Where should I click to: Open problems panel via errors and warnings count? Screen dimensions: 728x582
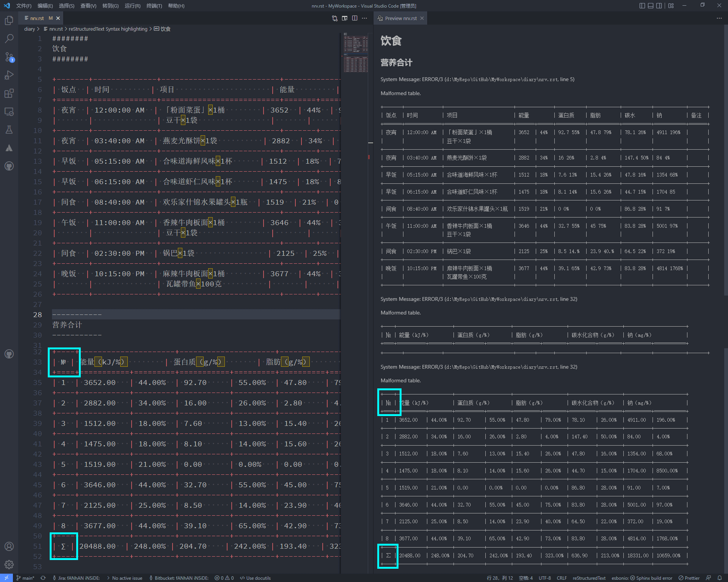(x=224, y=578)
